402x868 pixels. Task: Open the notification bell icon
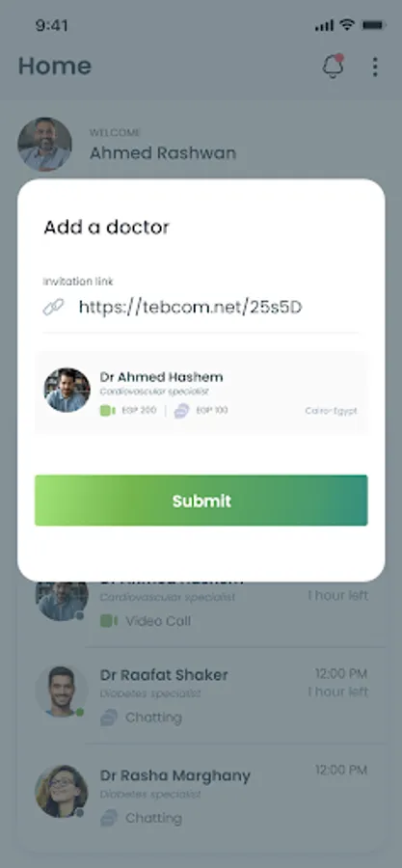(x=333, y=67)
